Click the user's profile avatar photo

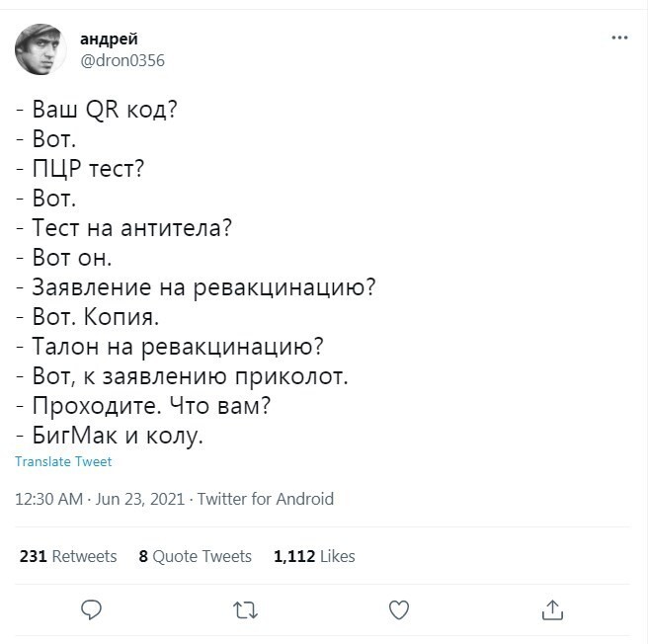coord(40,49)
